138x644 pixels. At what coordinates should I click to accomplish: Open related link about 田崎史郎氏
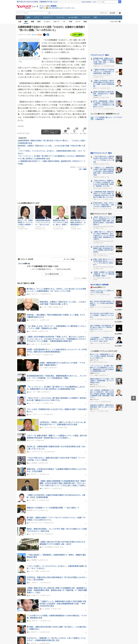(51, 147)
